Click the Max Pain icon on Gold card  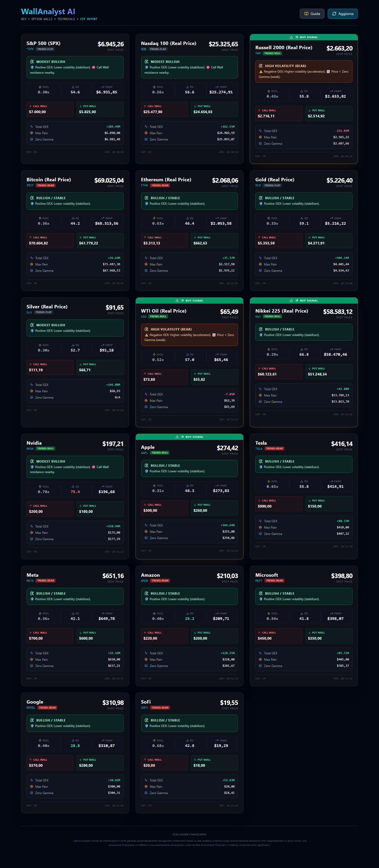pos(260,264)
